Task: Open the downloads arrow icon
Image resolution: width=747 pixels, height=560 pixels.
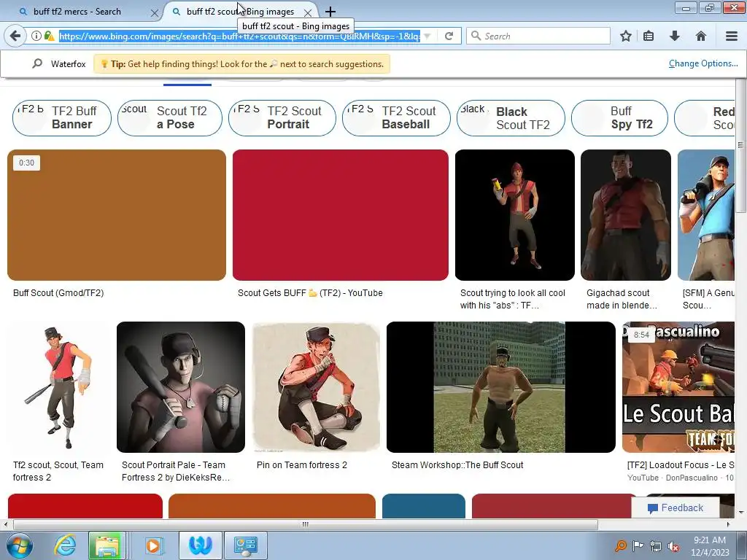Action: click(x=675, y=36)
